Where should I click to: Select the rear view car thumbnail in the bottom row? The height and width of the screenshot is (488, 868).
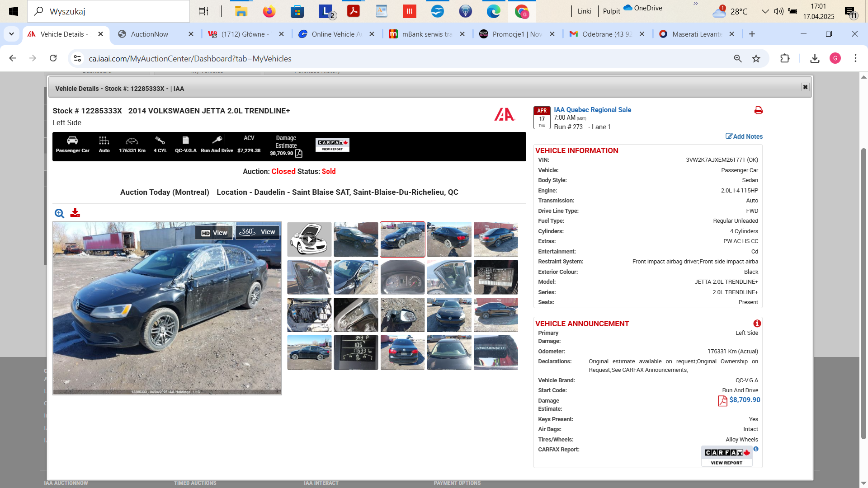click(402, 352)
